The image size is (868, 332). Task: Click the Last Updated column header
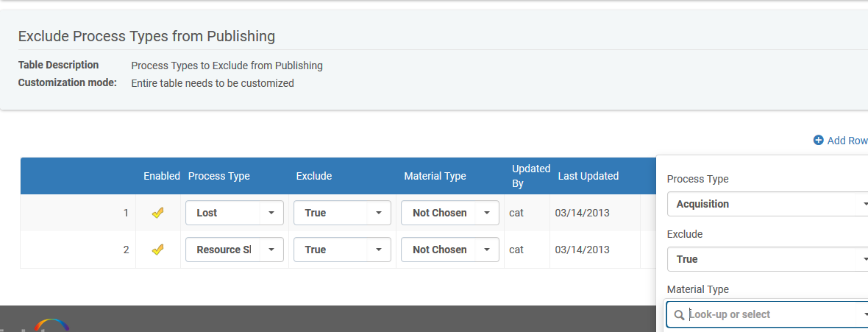click(588, 176)
